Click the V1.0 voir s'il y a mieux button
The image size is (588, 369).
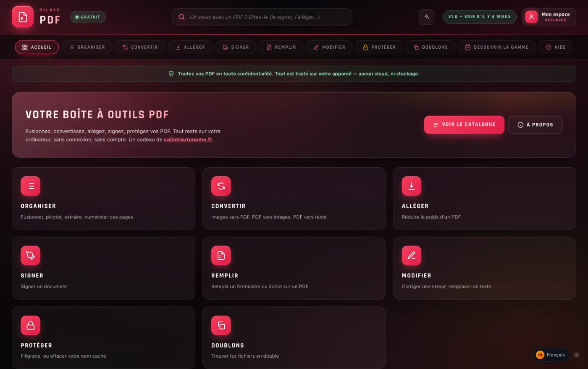coord(480,17)
